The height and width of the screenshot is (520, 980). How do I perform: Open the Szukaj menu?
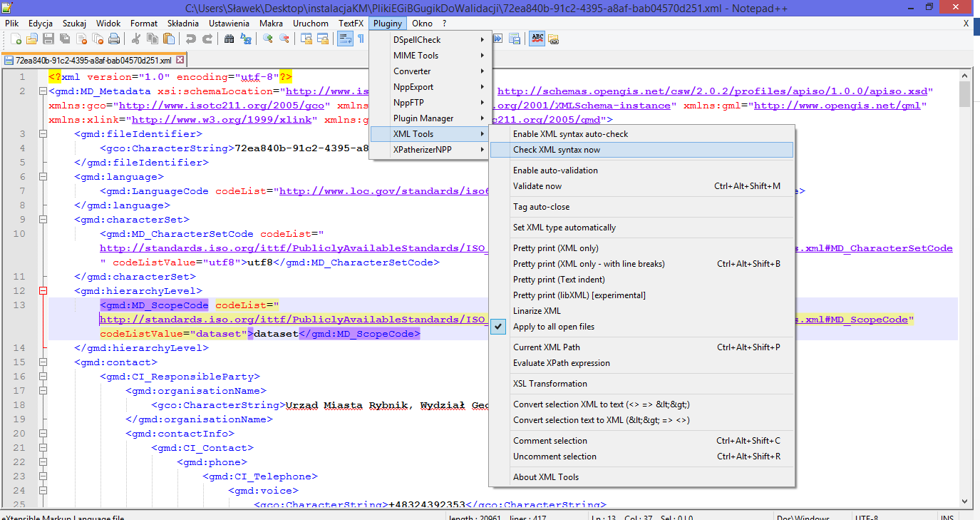point(74,24)
